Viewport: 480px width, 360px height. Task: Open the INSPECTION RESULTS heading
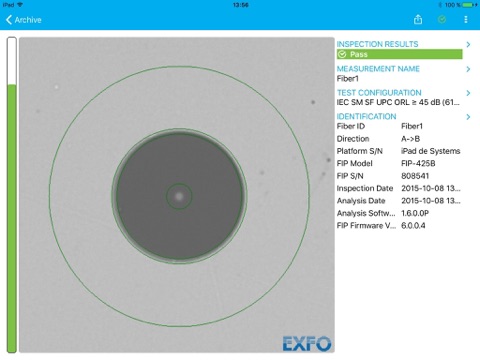coord(377,44)
